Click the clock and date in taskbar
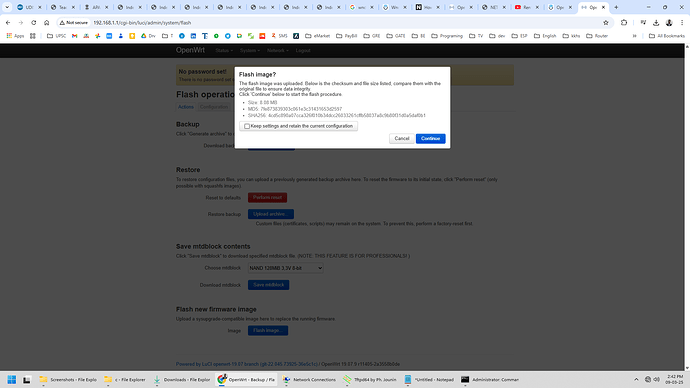 click(674, 379)
